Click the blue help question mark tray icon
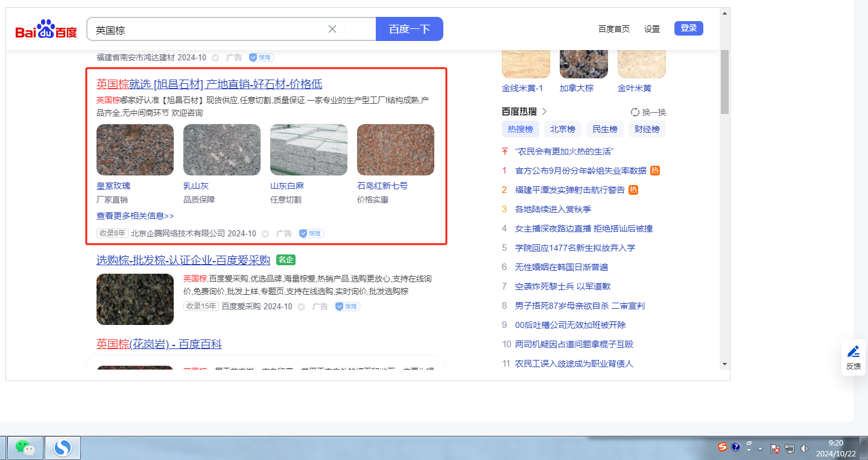The height and width of the screenshot is (460, 868). tap(735, 447)
